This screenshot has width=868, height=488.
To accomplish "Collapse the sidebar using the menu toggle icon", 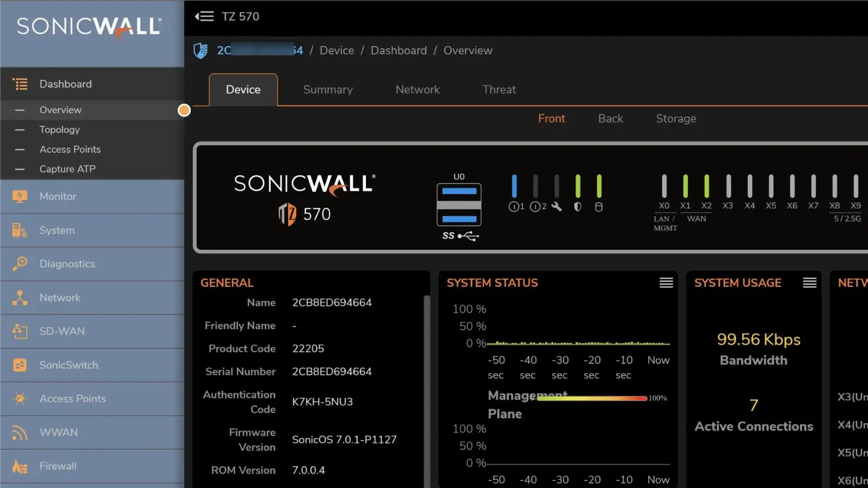I will [204, 16].
